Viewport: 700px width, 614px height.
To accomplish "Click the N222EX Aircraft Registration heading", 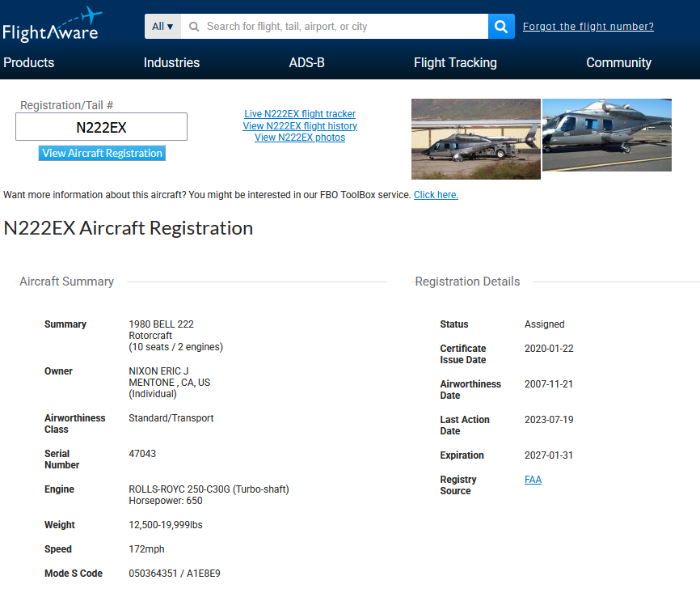I will [x=129, y=228].
